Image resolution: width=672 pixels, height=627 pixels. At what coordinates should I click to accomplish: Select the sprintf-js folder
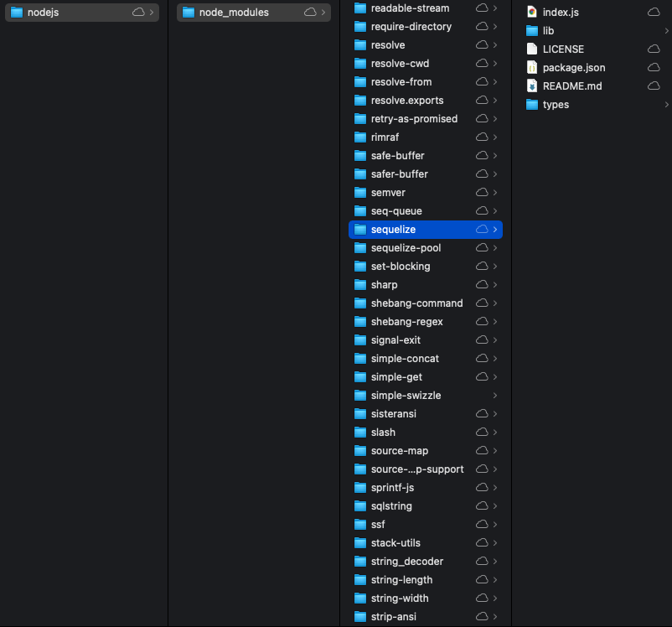tap(426, 488)
